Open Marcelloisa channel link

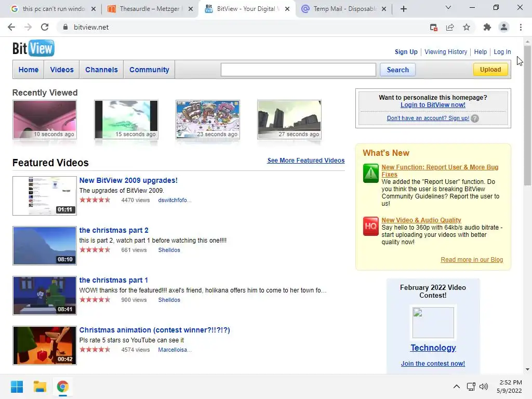[175, 350]
